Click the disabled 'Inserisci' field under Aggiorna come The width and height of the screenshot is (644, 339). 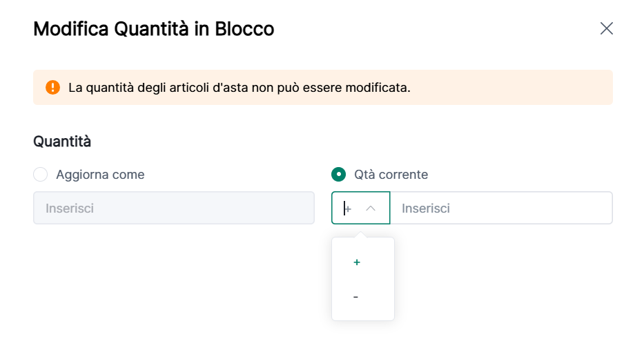(173, 208)
